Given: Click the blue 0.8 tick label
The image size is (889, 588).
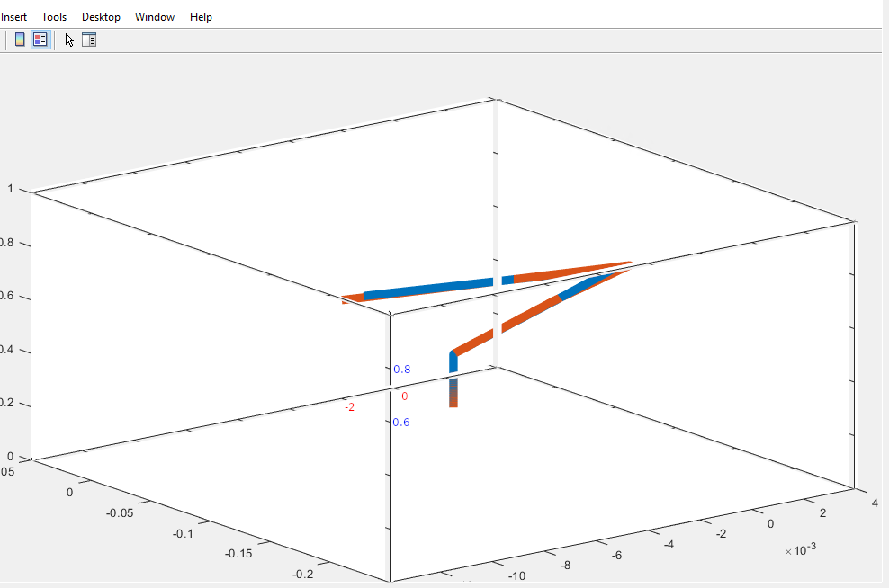Looking at the screenshot, I should [x=401, y=370].
